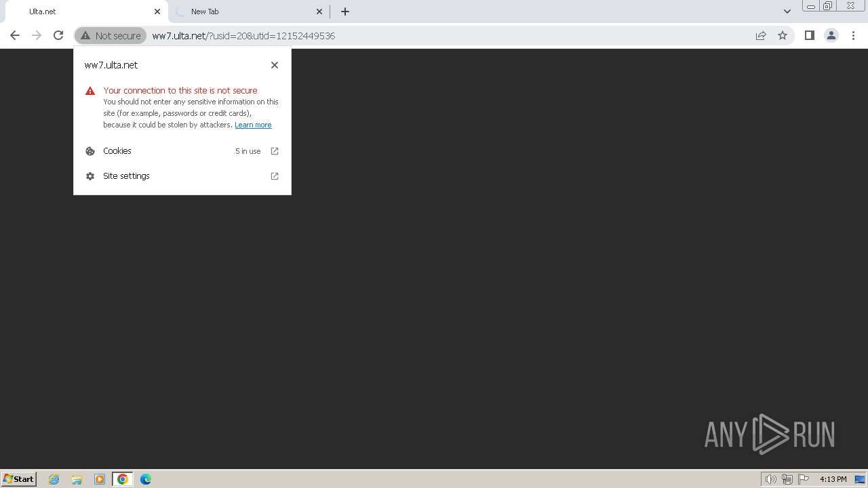
Task: Open network tray icon
Action: [x=787, y=479]
